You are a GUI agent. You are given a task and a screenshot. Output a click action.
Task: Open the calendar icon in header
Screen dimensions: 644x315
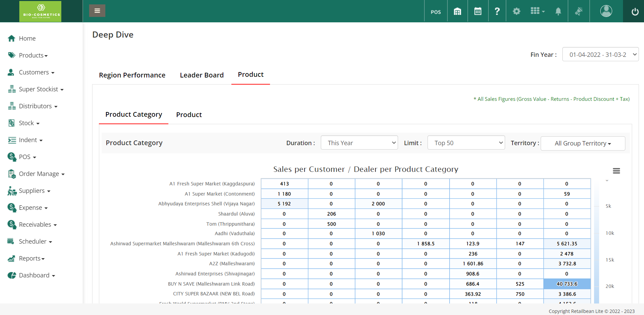point(478,12)
